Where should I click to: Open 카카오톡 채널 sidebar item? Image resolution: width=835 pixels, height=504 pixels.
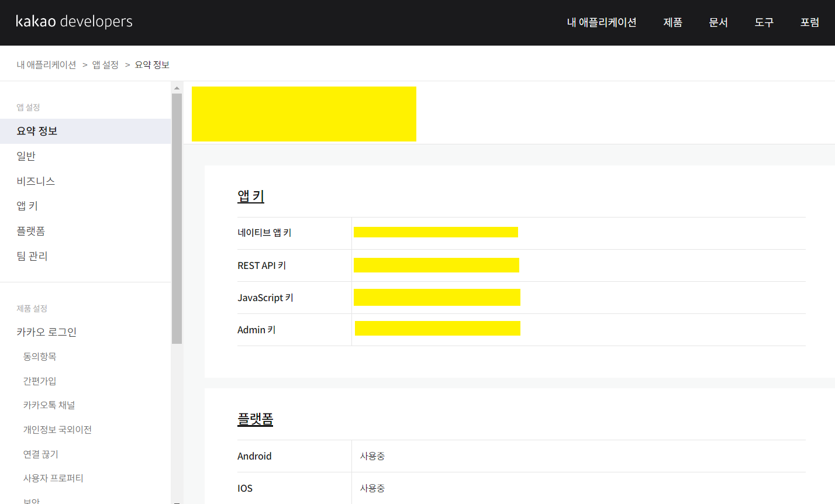click(49, 405)
